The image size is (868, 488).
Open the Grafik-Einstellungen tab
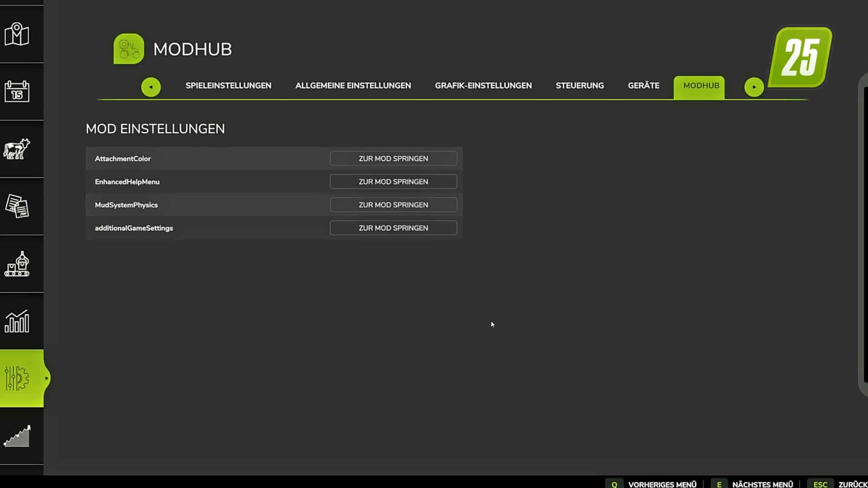coord(483,85)
